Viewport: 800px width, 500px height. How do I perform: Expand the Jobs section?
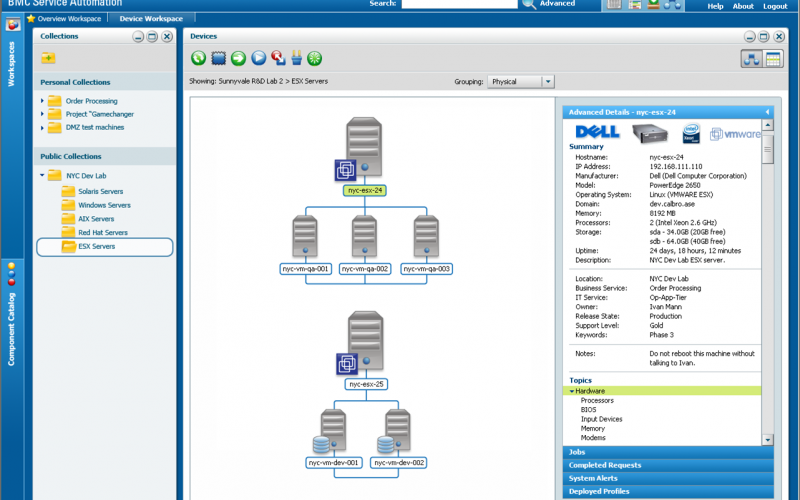point(668,452)
